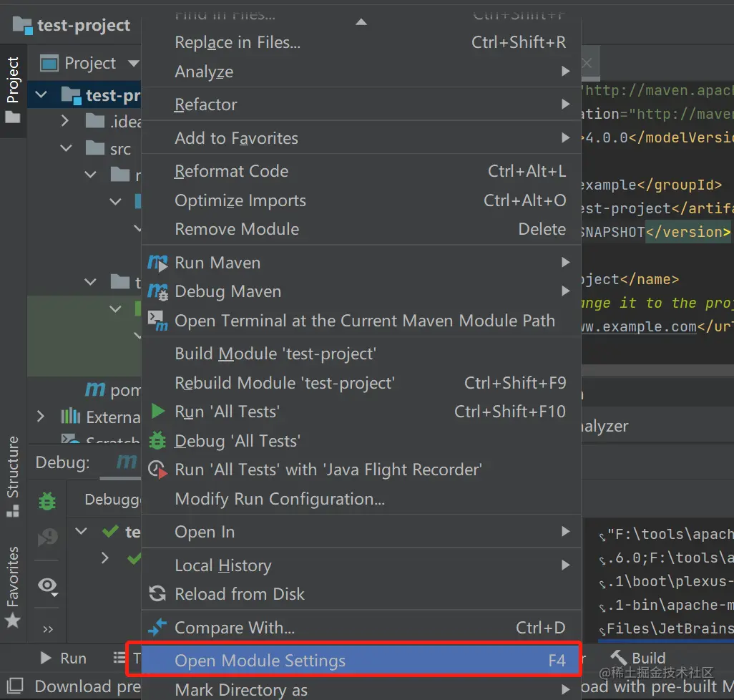Click the Java Flight Recorder icon

157,470
